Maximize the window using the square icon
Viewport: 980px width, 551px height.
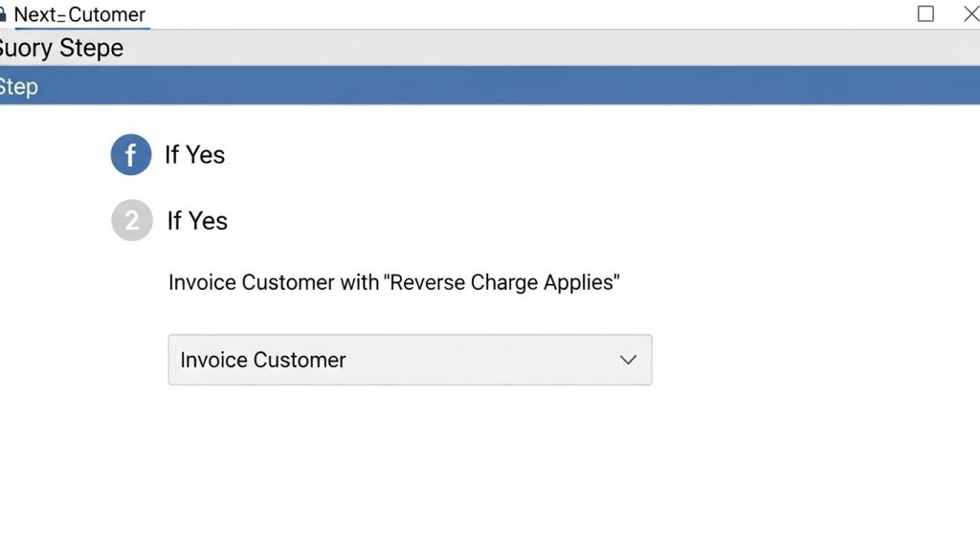click(925, 13)
